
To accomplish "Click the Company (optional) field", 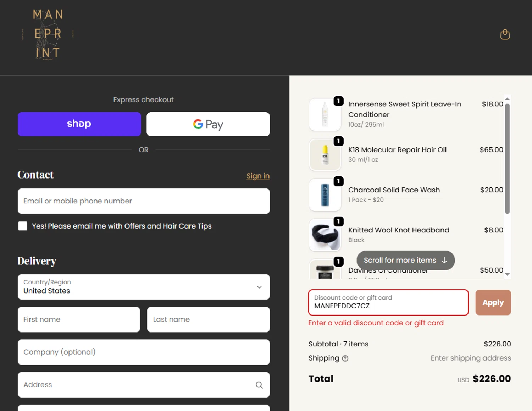I will tap(144, 352).
